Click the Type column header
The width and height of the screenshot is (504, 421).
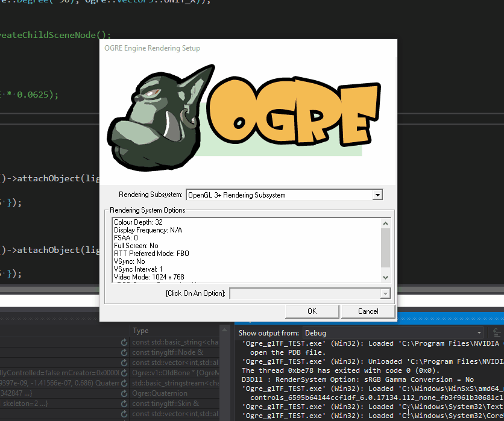point(140,330)
